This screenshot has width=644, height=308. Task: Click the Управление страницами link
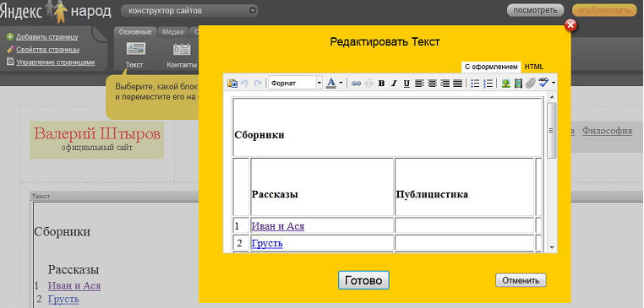(x=56, y=62)
